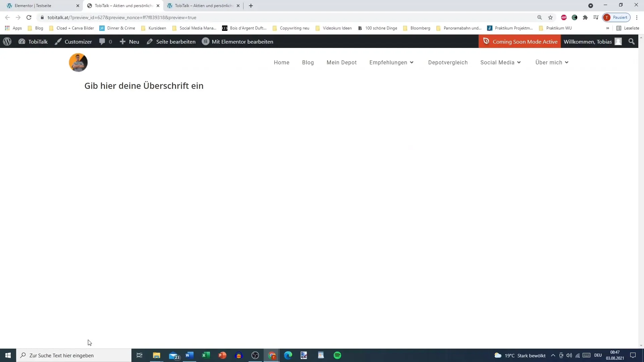Click Mit Elementor bearbeiten

tap(237, 42)
